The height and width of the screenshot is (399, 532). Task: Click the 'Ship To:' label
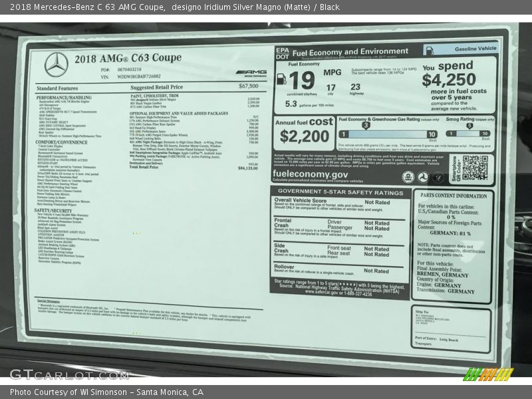422,311
